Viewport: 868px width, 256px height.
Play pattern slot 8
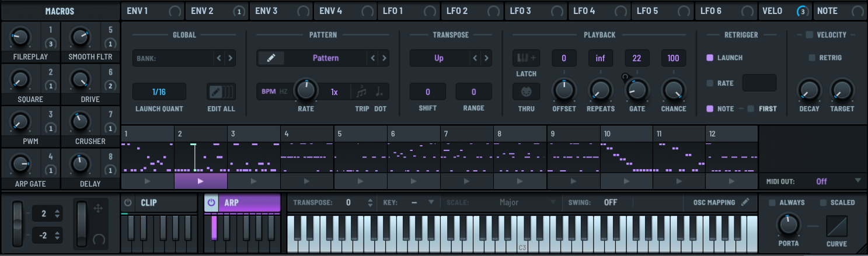(x=520, y=181)
